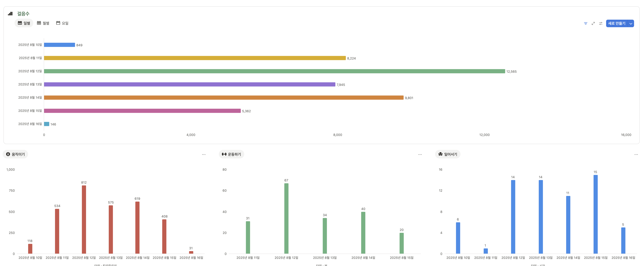The width and height of the screenshot is (644, 266).
Task: Switch to the 월별 tab
Action: [x=43, y=23]
